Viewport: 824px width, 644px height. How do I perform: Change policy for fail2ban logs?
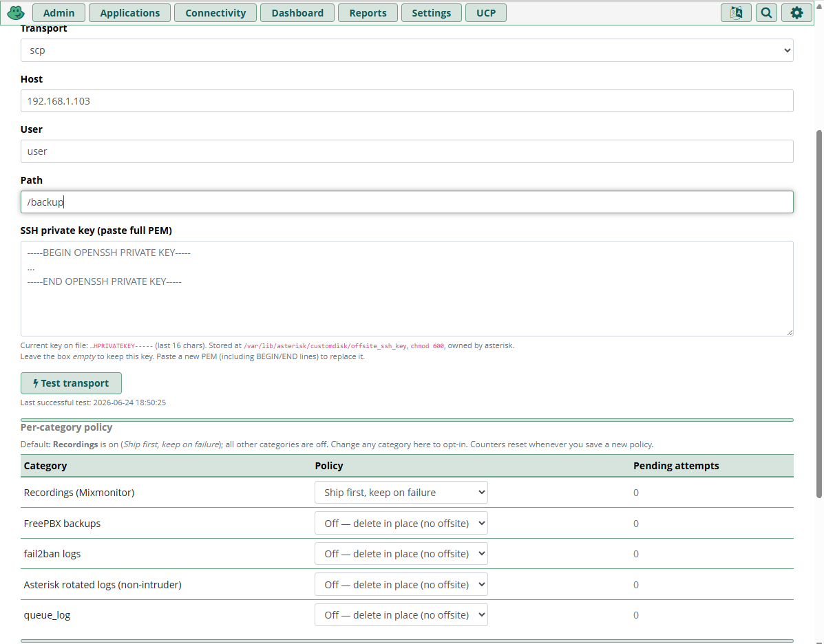(x=401, y=554)
